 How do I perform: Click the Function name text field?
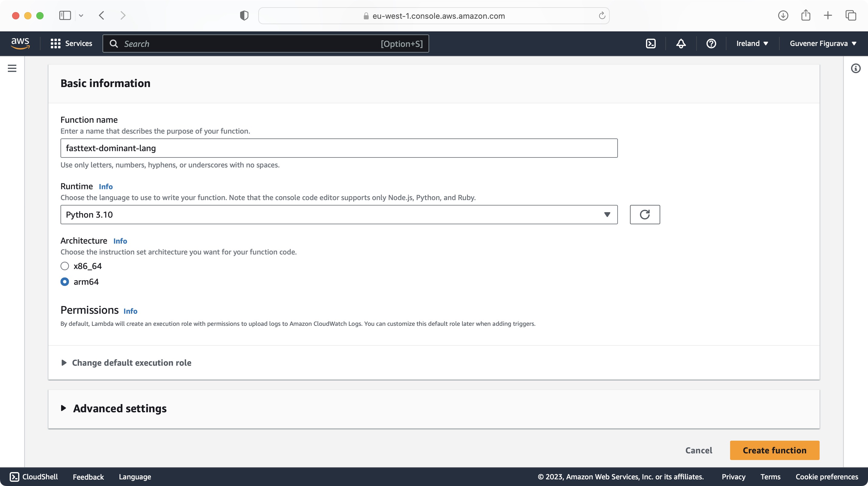[x=339, y=148]
